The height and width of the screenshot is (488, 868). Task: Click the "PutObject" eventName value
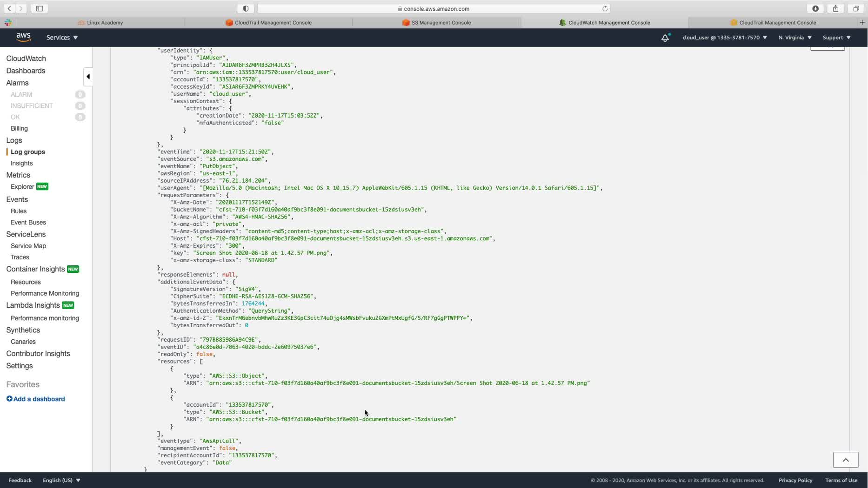pyautogui.click(x=217, y=166)
